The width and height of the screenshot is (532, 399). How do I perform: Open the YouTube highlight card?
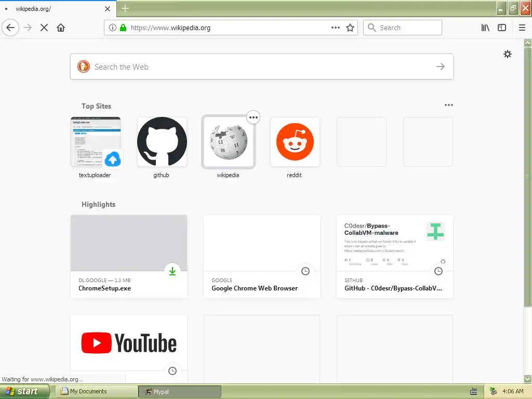click(x=129, y=349)
